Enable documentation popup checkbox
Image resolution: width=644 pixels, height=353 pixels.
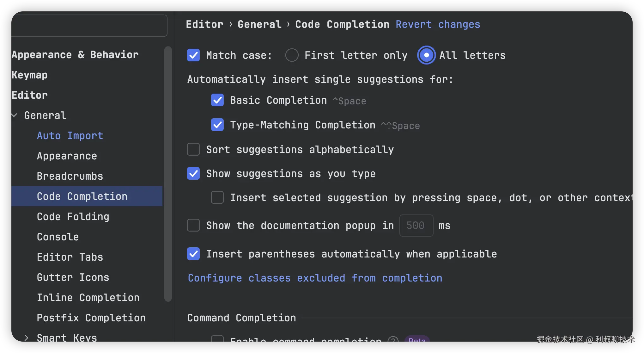coord(193,226)
